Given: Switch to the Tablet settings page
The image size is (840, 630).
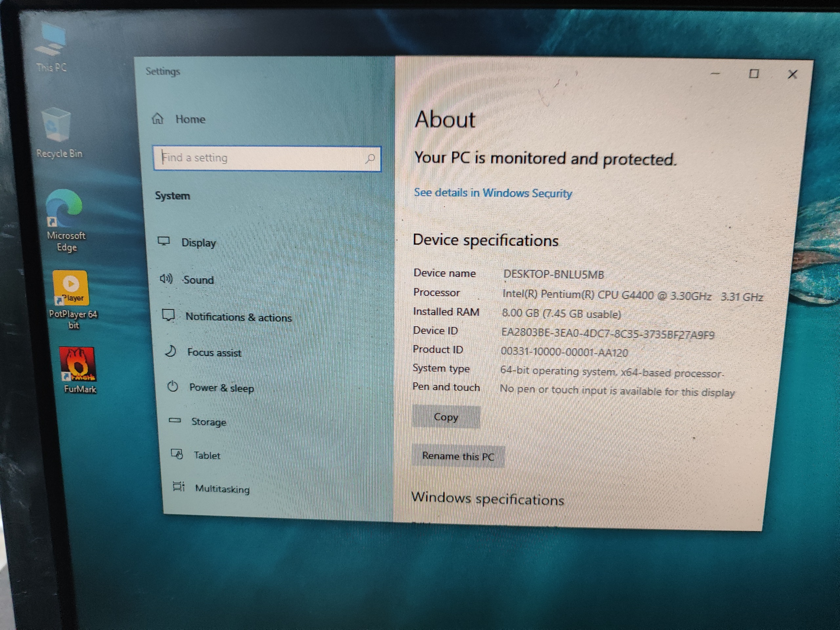Looking at the screenshot, I should pos(207,455).
